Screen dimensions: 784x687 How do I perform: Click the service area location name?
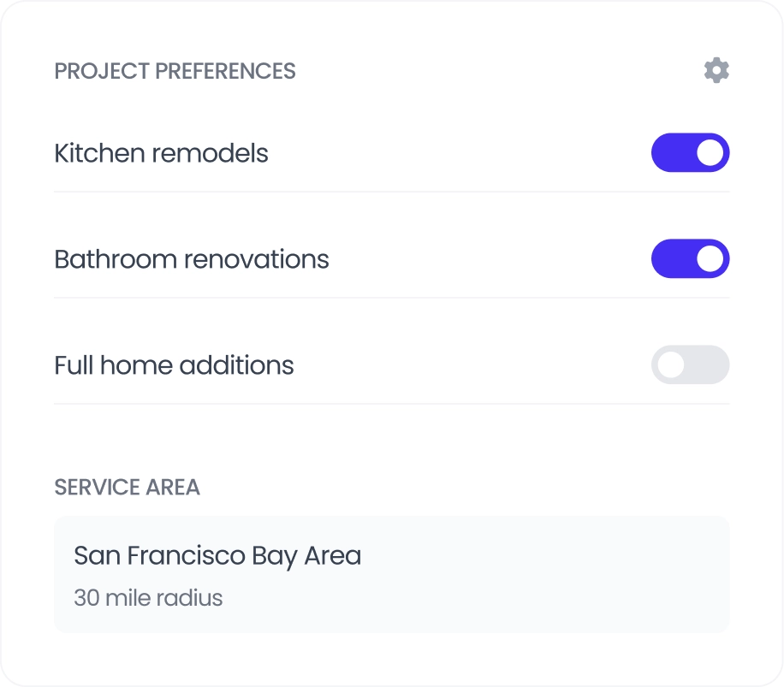(217, 555)
